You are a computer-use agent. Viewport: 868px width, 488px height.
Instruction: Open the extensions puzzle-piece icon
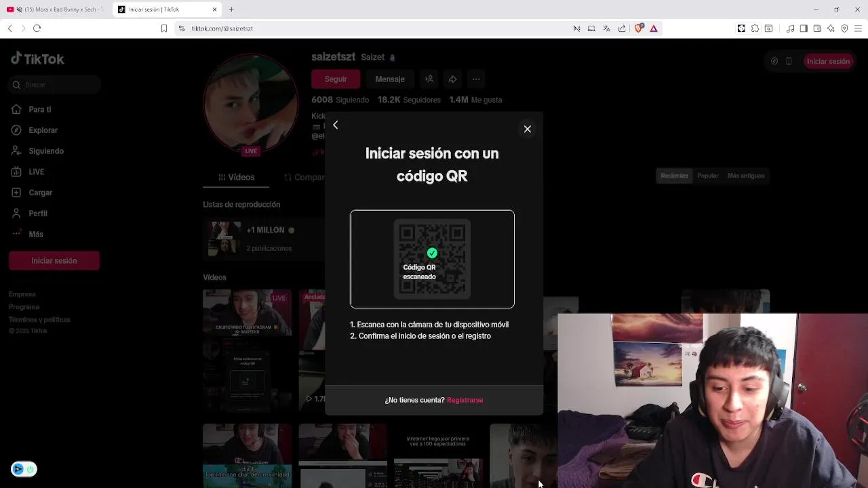click(755, 28)
